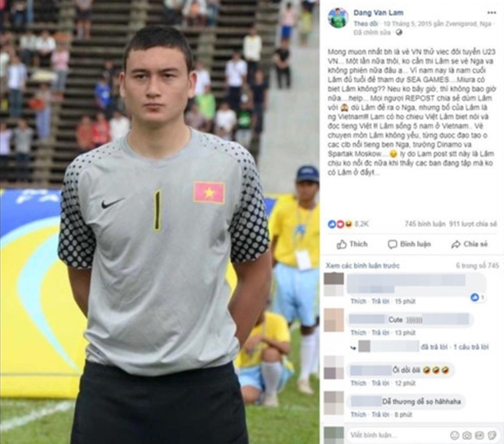
Task: Click the goalkeeper photo
Action: coord(160,222)
